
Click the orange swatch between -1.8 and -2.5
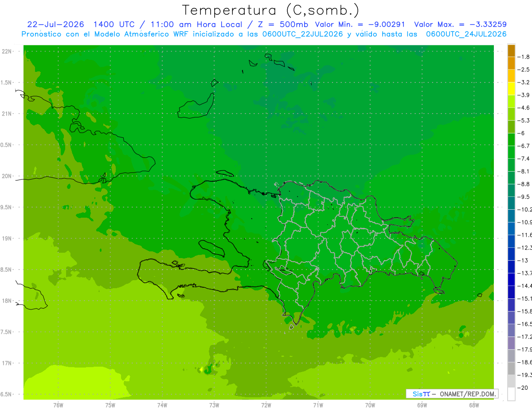click(511, 63)
